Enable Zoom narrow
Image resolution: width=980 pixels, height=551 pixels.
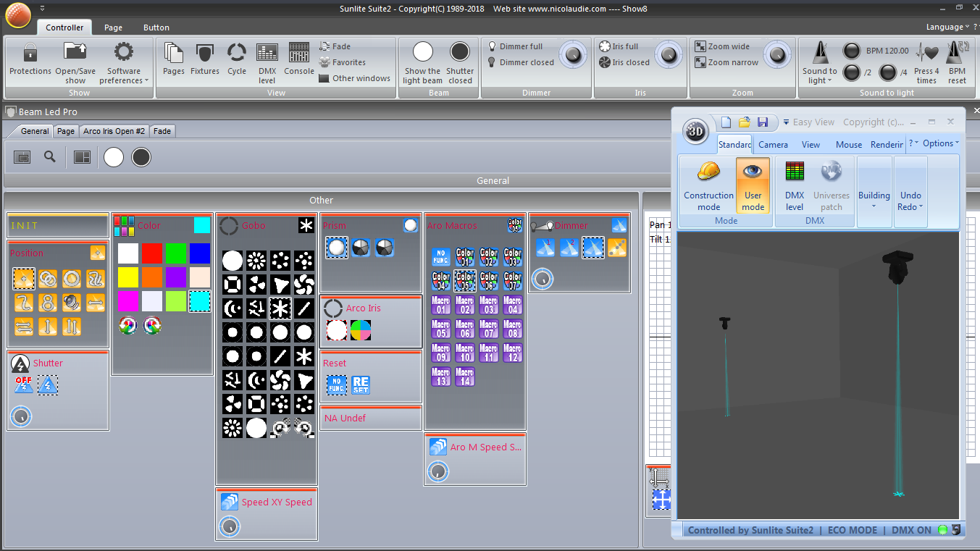726,62
